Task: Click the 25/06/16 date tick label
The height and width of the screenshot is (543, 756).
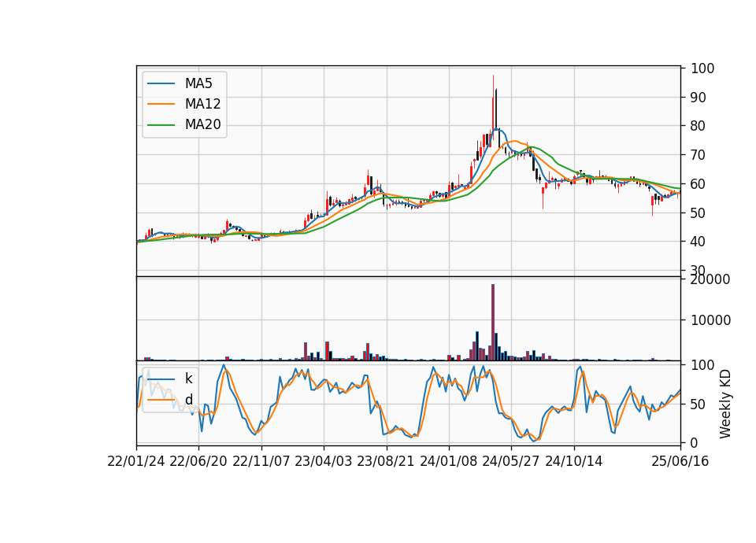Action: [680, 461]
